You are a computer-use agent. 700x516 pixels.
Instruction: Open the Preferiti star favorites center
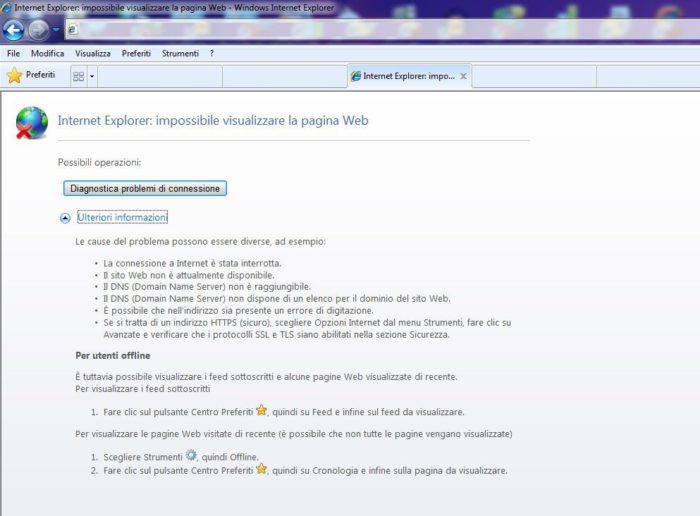[x=31, y=75]
